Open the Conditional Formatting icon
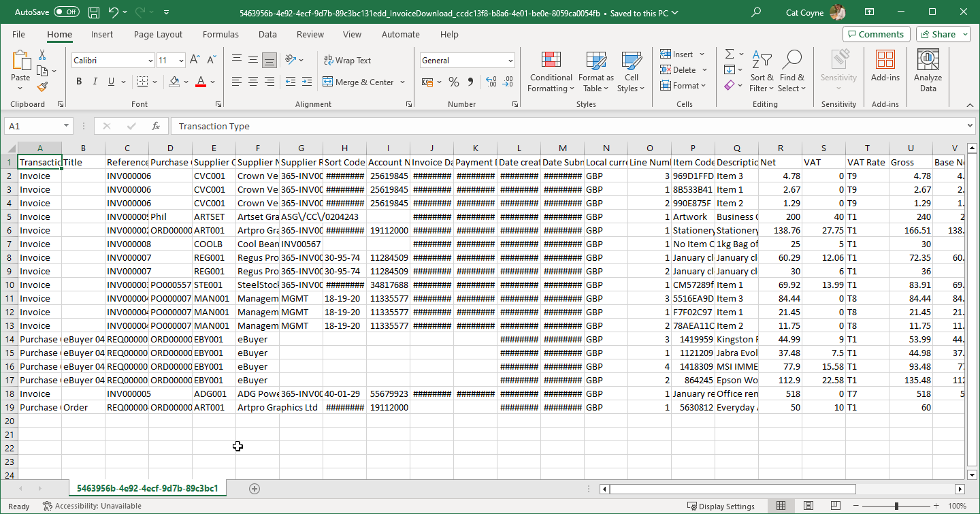Image resolution: width=980 pixels, height=514 pixels. click(551, 60)
